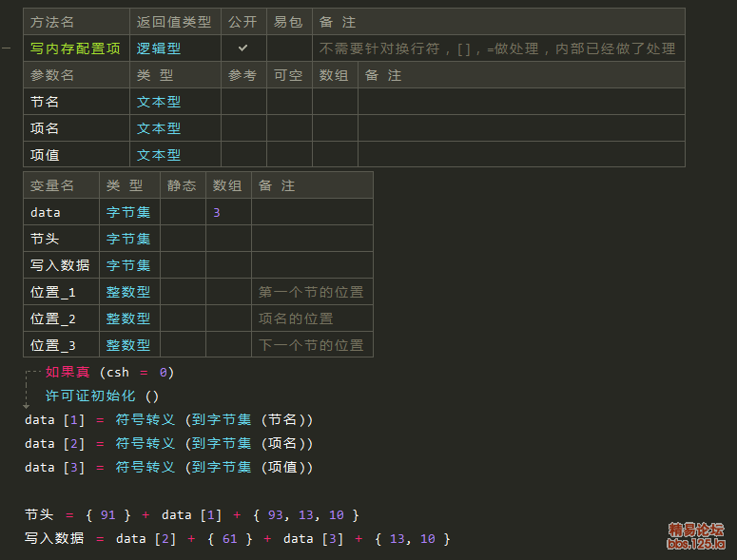Select the variable name 写入数据

(60, 265)
